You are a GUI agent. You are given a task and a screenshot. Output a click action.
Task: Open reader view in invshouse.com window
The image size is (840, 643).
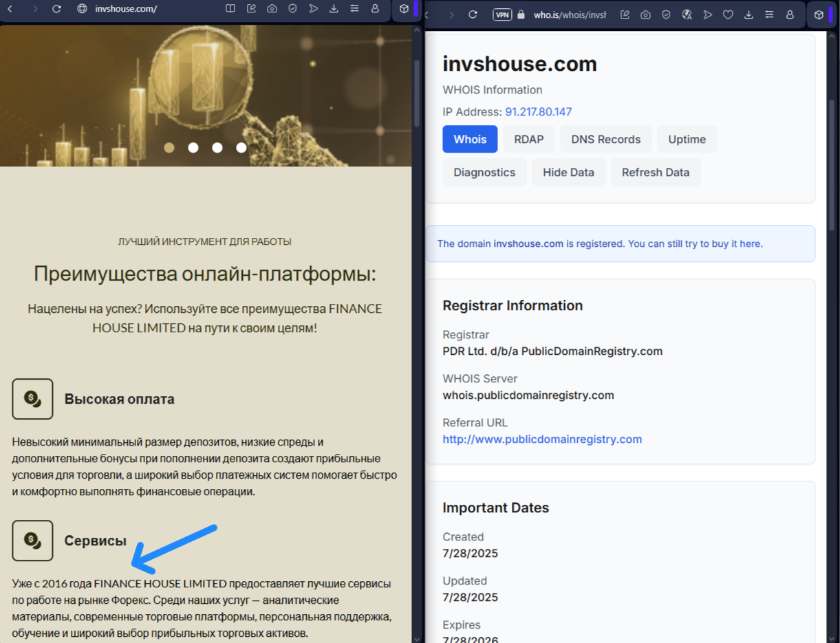tap(230, 9)
